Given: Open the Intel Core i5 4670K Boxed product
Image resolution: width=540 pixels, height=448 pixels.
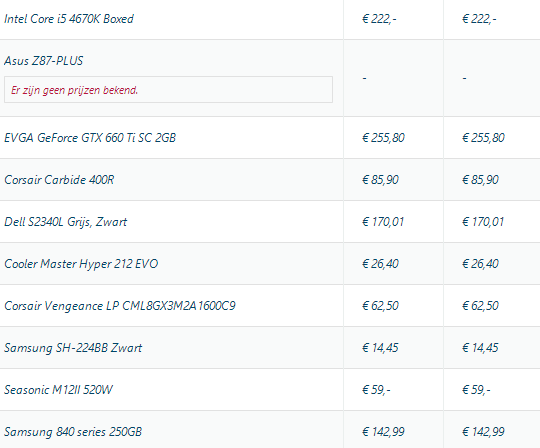Looking at the screenshot, I should click(69, 19).
